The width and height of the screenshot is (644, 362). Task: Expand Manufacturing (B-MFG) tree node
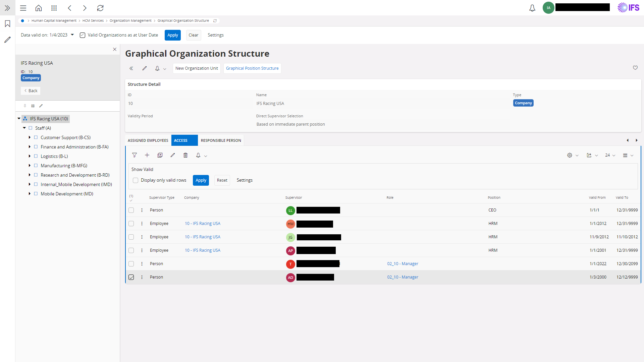[x=30, y=166]
